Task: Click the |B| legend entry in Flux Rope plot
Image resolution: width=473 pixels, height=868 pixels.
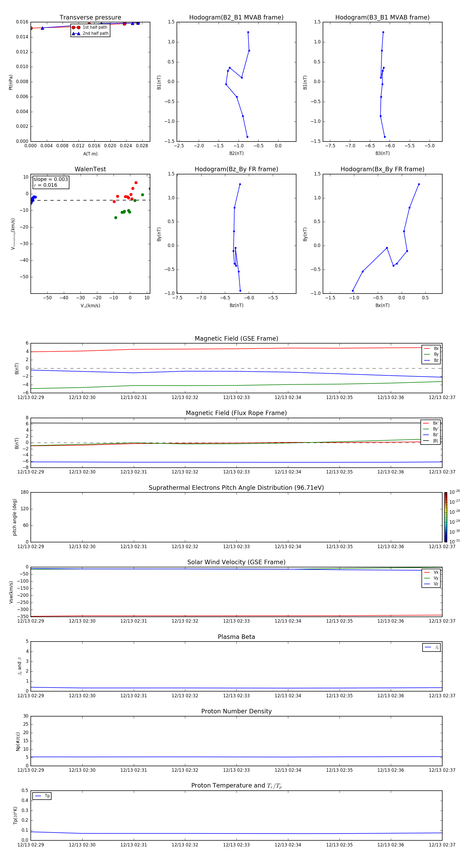Action: pos(431,441)
